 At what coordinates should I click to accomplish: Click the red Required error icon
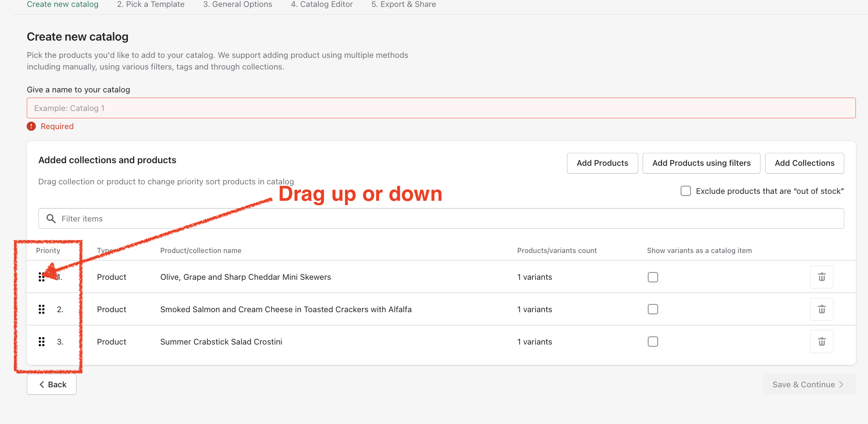(x=31, y=126)
